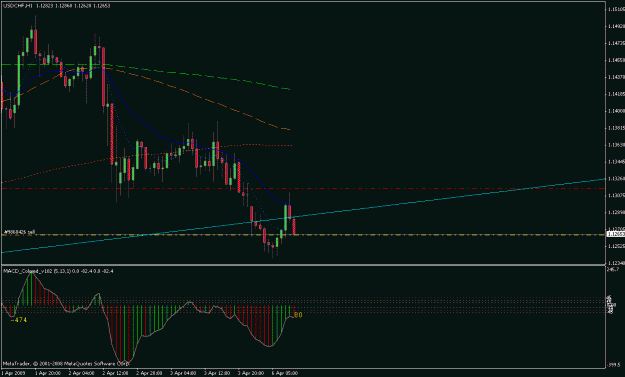This screenshot has width=625, height=377.
Task: Click the yellow -47.4 MACD value label
Action: [18, 320]
